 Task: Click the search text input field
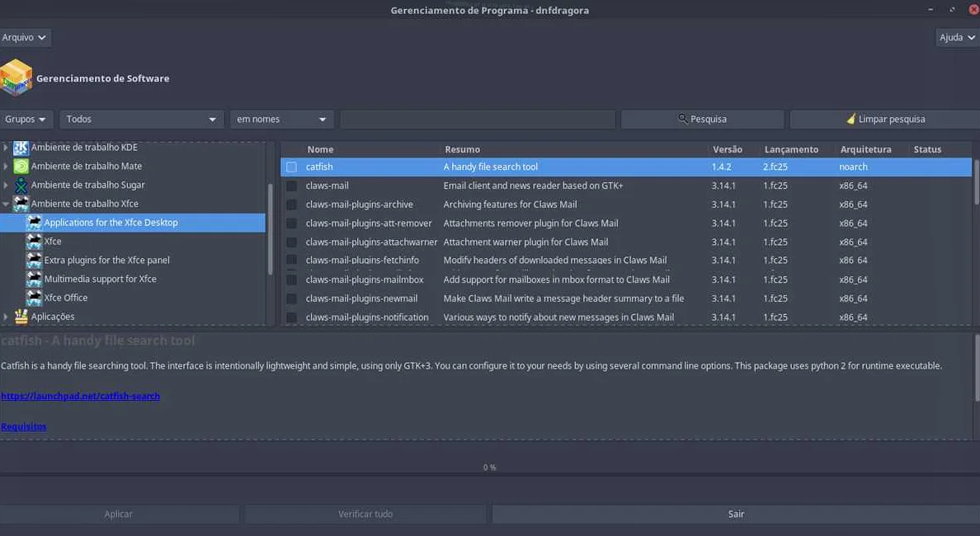point(478,119)
